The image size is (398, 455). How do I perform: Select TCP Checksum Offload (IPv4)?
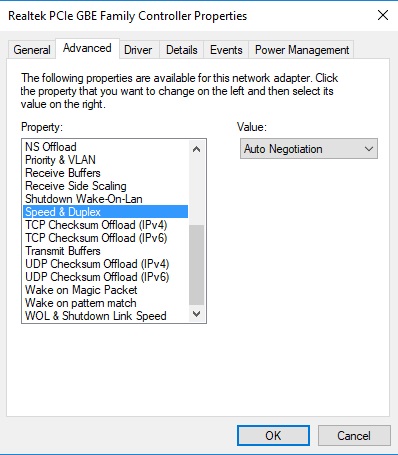click(x=105, y=225)
